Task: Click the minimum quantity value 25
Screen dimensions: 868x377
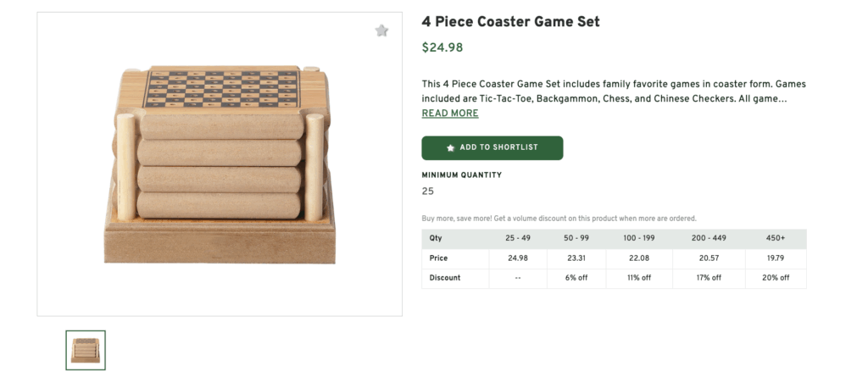Action: (427, 191)
